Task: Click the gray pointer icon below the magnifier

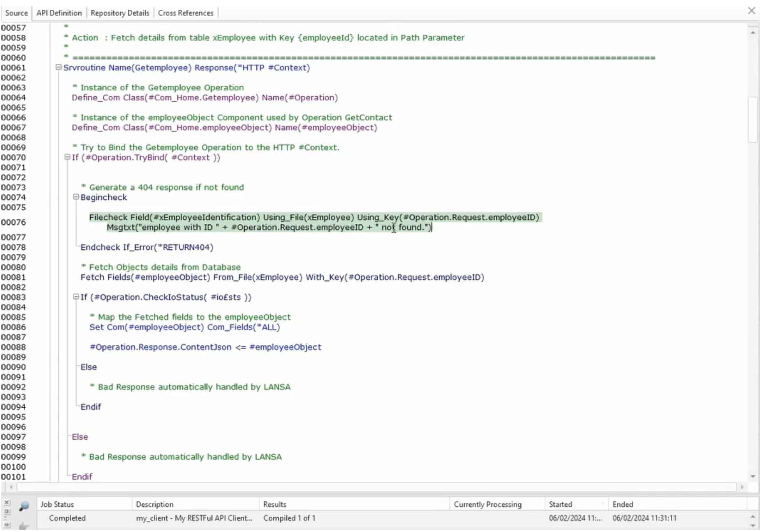Action: [x=24, y=526]
